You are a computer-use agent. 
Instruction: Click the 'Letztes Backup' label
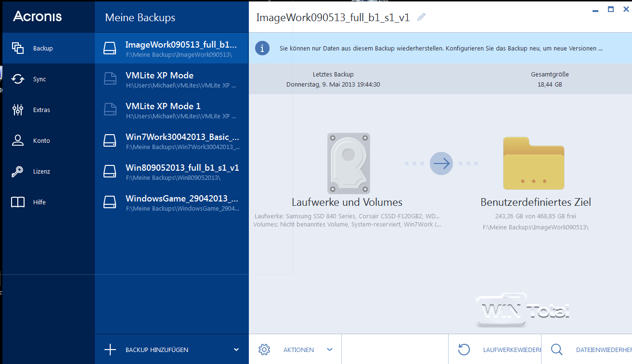coord(333,75)
